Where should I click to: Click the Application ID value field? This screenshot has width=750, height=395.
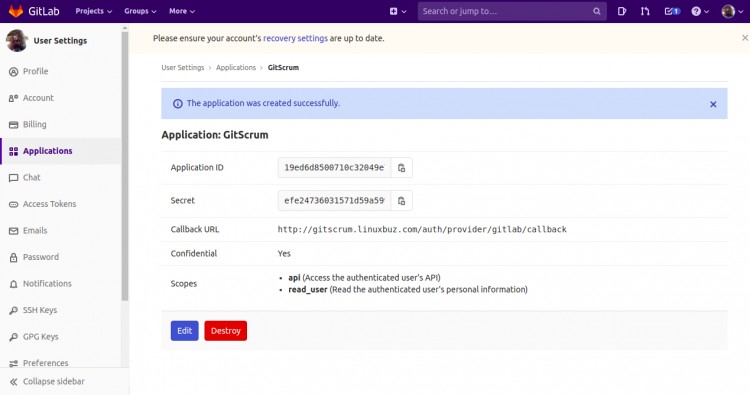[x=334, y=168]
